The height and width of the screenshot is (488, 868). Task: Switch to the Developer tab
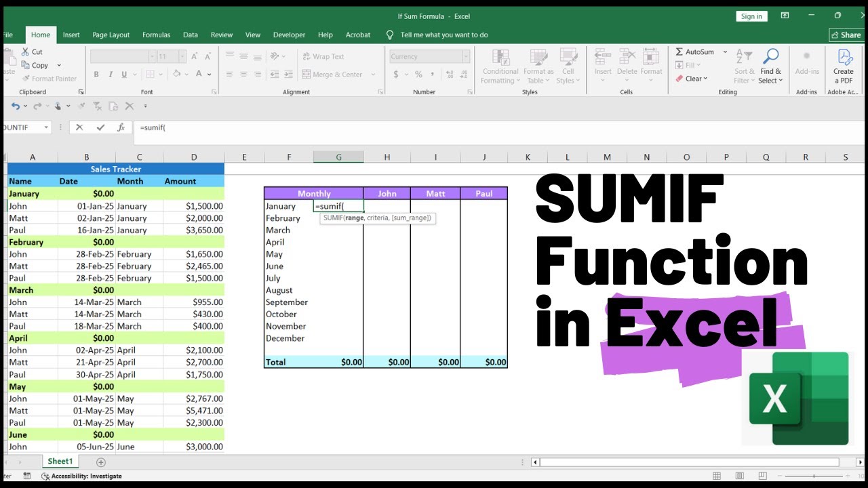(289, 35)
